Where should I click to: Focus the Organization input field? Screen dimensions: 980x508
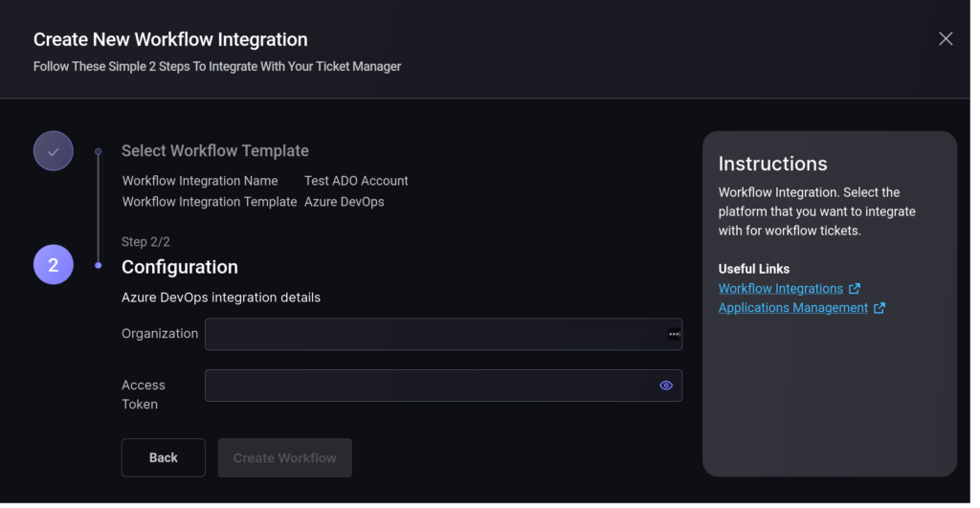tap(443, 334)
